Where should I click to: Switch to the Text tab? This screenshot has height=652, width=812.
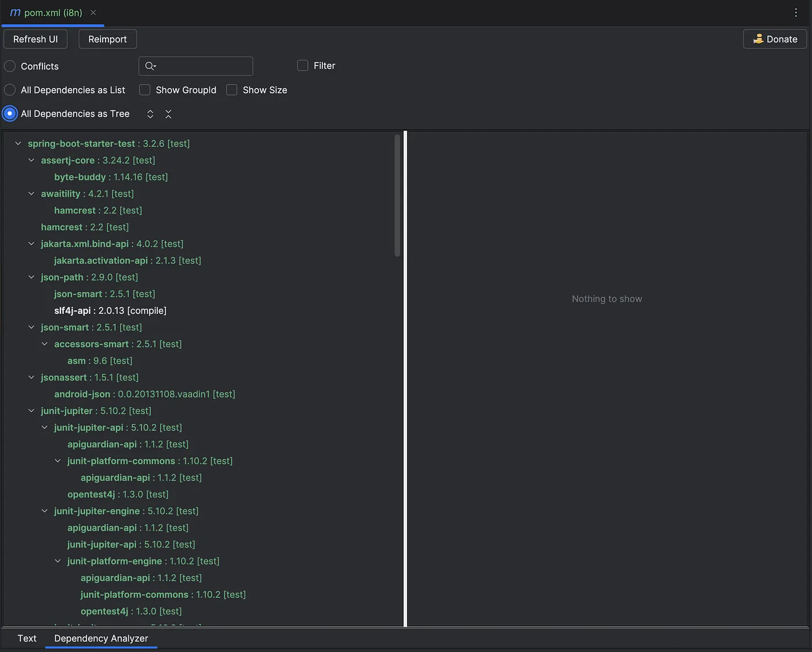[x=27, y=638]
